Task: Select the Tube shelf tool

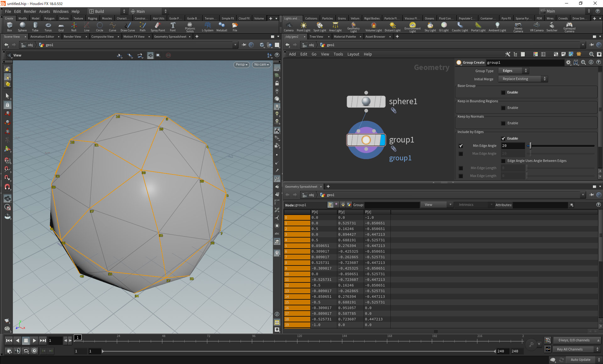Action: 35,27
